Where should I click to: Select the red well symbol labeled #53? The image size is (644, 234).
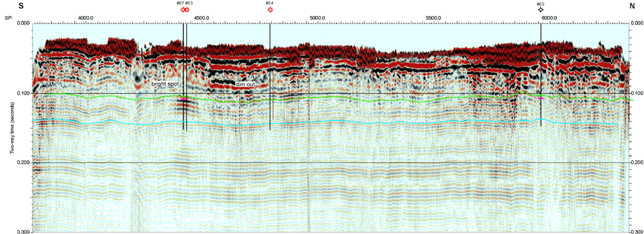[x=187, y=10]
